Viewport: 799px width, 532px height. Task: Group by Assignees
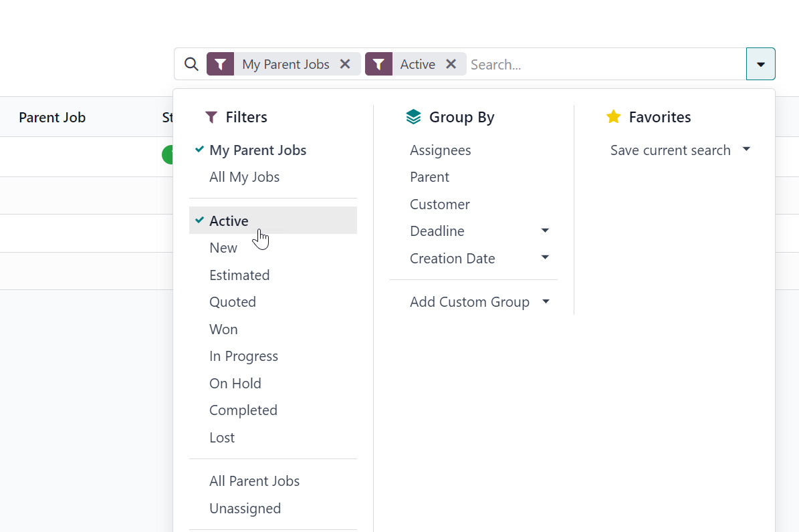click(x=440, y=150)
